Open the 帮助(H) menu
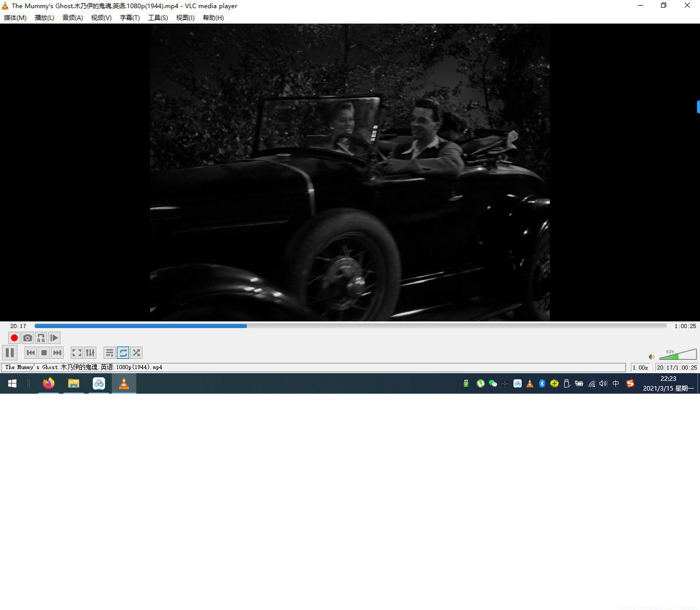The image size is (700, 610). 213,17
